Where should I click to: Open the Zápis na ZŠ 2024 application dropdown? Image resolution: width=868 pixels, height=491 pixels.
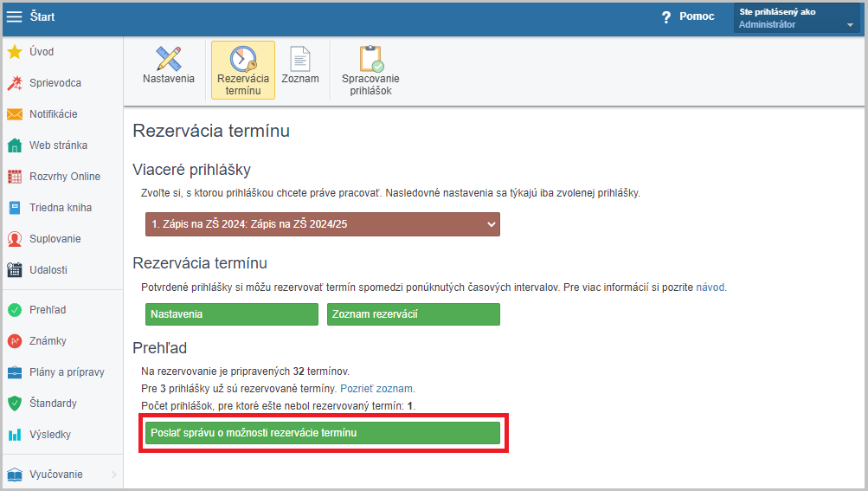pyautogui.click(x=323, y=224)
